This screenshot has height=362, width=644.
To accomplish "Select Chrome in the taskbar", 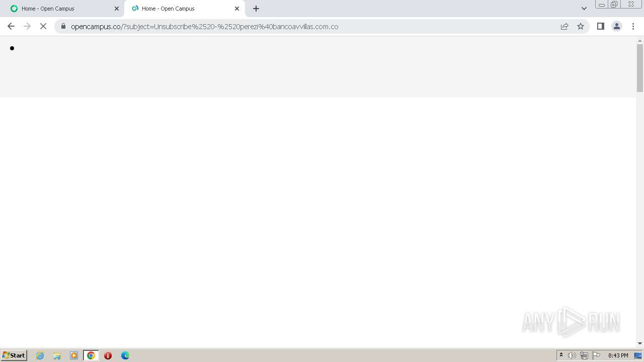I will [x=91, y=355].
